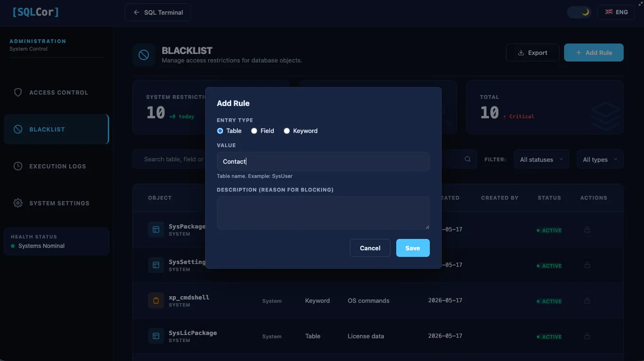Click the Status column header
This screenshot has height=361, width=644.
tap(549, 198)
